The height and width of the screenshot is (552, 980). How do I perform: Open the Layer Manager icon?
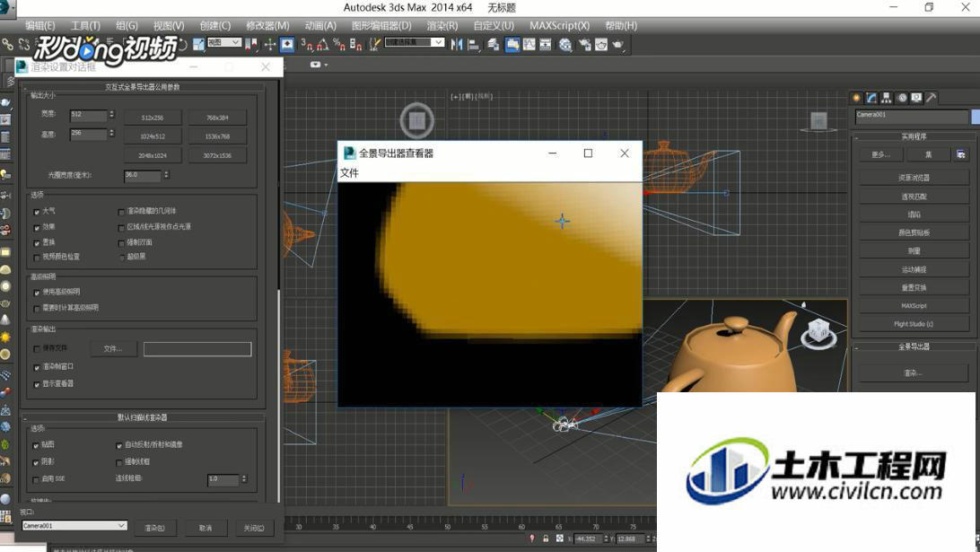tap(494, 44)
